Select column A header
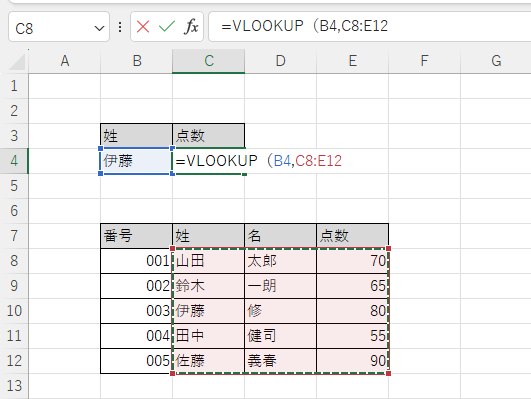531x399 pixels. [65, 61]
